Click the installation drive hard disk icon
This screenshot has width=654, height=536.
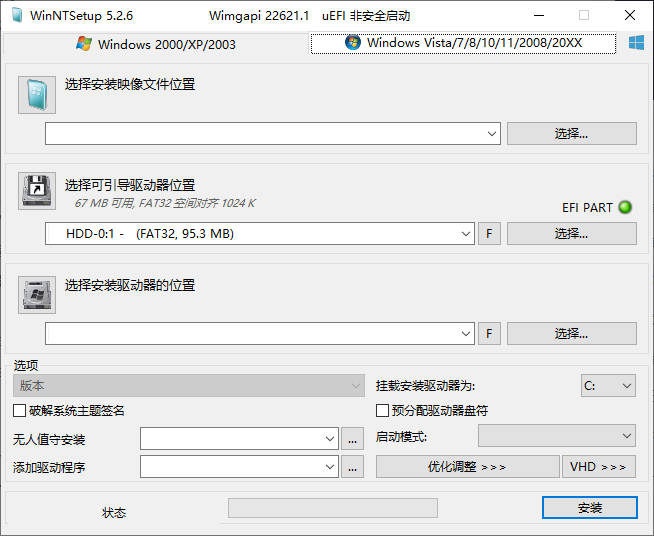(37, 294)
